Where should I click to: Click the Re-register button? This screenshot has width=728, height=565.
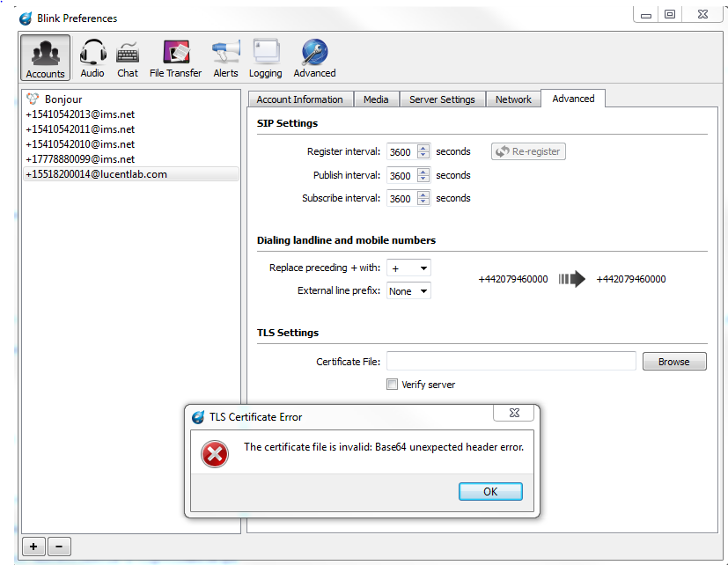coord(528,151)
